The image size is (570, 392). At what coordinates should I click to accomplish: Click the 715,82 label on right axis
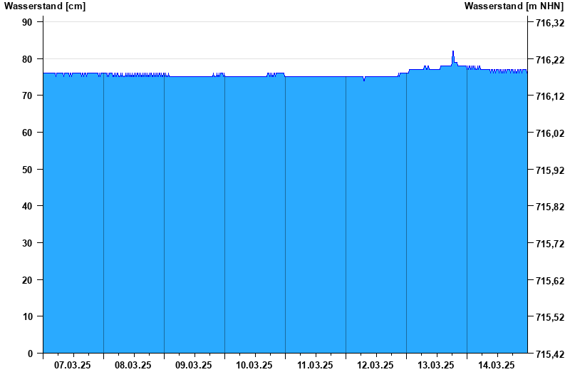point(550,207)
